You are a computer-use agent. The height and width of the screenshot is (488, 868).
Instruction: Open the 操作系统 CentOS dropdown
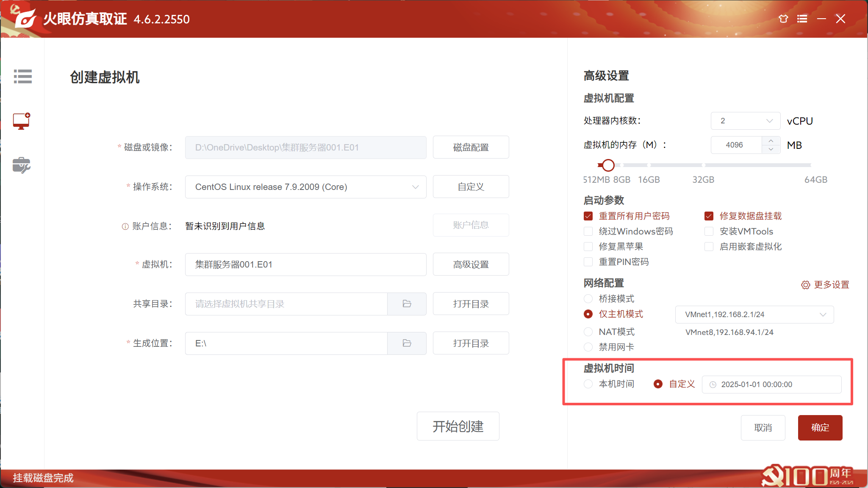pos(305,187)
